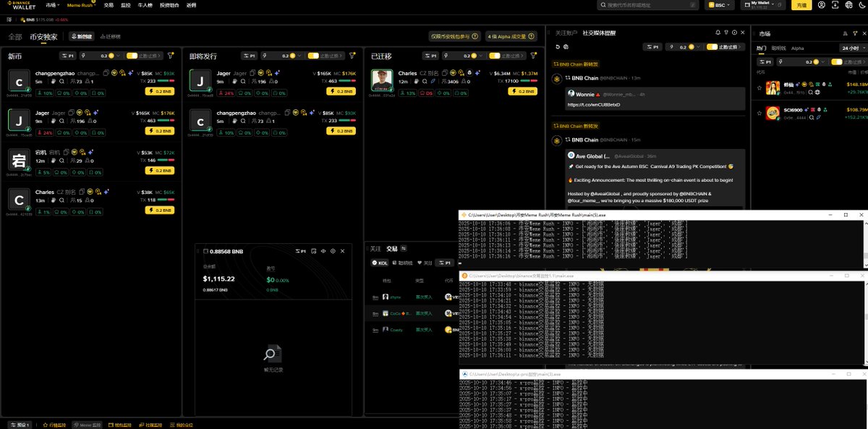Click the bell icon in social alerts panel
Image resolution: width=868 pixels, height=429 pixels.
[718, 33]
